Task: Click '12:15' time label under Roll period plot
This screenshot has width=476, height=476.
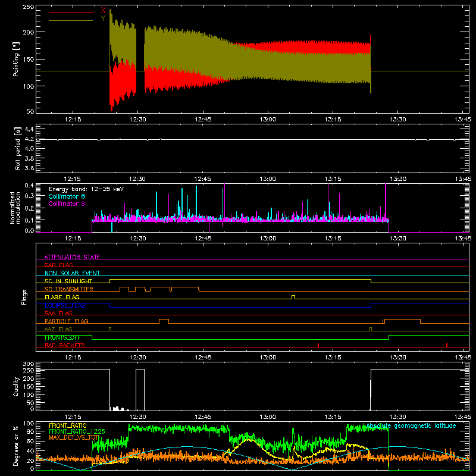Action: click(x=73, y=179)
